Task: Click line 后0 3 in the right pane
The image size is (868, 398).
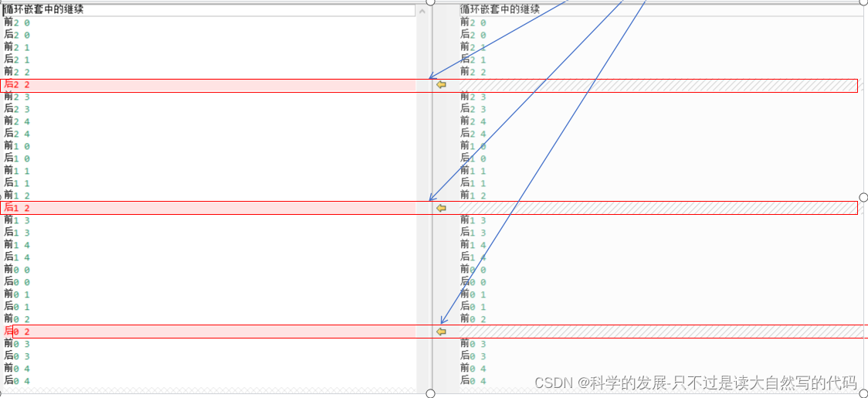Action: coord(473,355)
